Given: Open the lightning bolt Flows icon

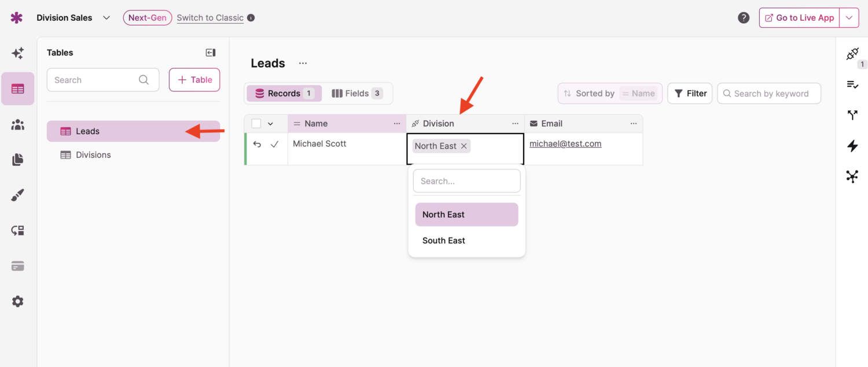Looking at the screenshot, I should click(x=852, y=146).
